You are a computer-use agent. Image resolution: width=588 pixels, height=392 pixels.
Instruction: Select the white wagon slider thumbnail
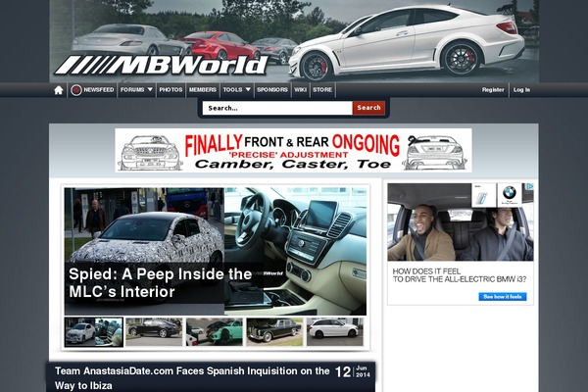pyautogui.click(x=335, y=332)
